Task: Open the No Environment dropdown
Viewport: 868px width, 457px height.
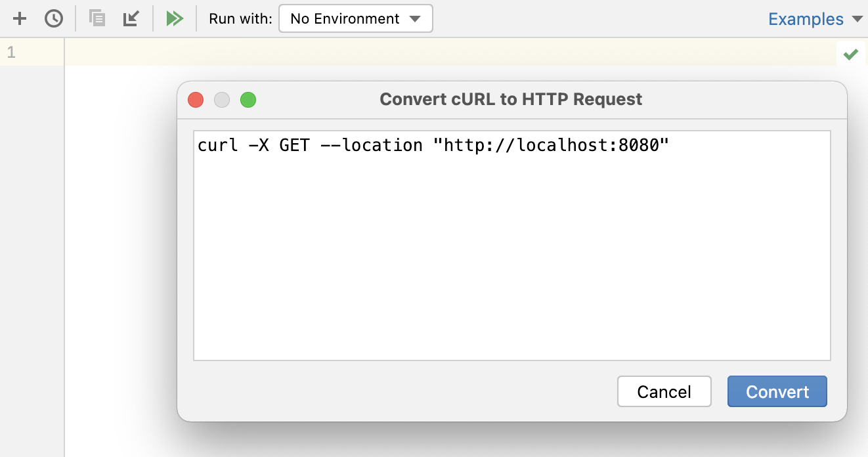Action: coord(345,18)
